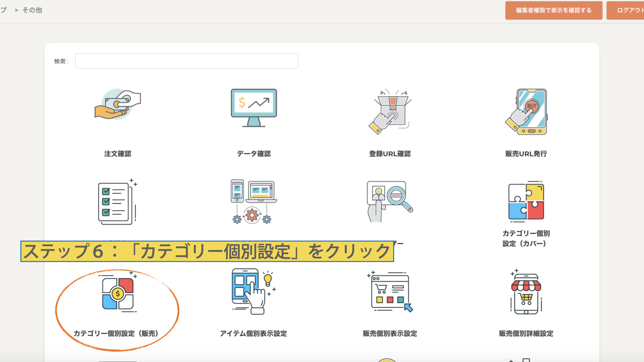The image size is (644, 362).
Task: Open the 販売個別詳細設定 storefront phone icon
Action: pos(526,293)
